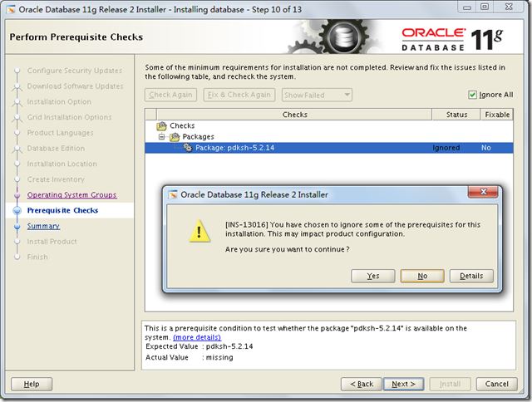Click the Back button
The image size is (532, 402).
point(362,384)
